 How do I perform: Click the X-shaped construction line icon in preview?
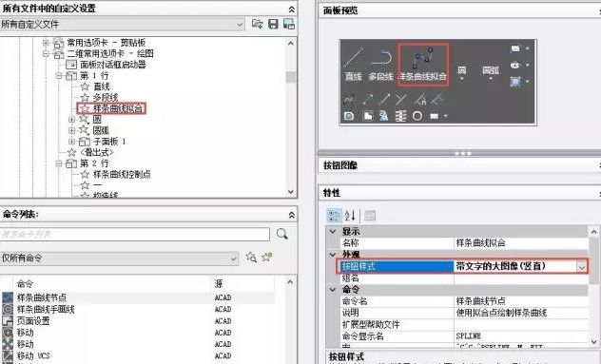click(x=401, y=100)
